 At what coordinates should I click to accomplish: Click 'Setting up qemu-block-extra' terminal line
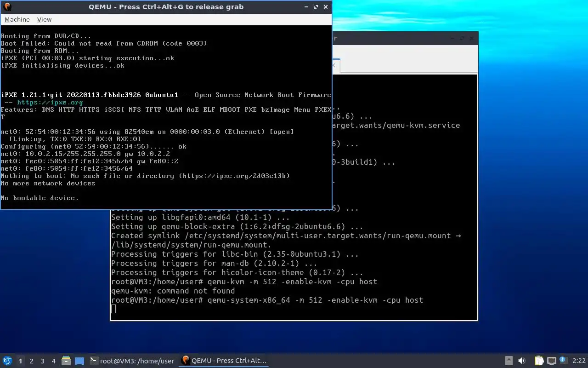point(237,226)
